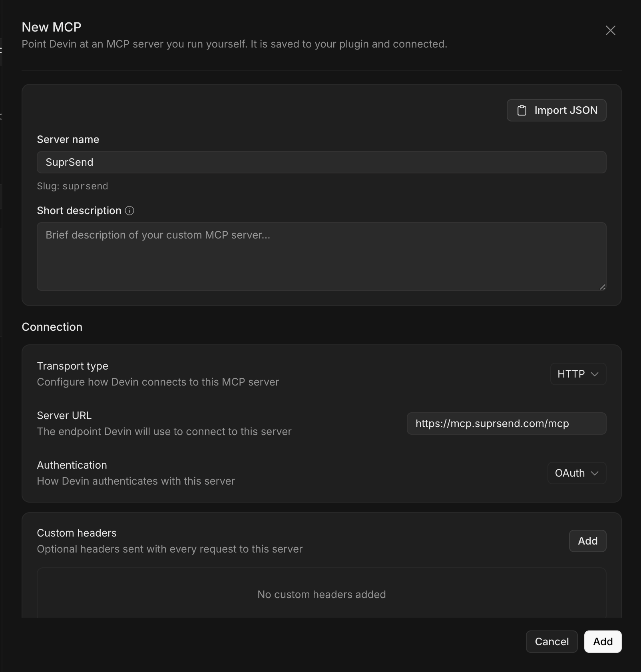
Task: Click the Server URL input field
Action: coord(506,423)
